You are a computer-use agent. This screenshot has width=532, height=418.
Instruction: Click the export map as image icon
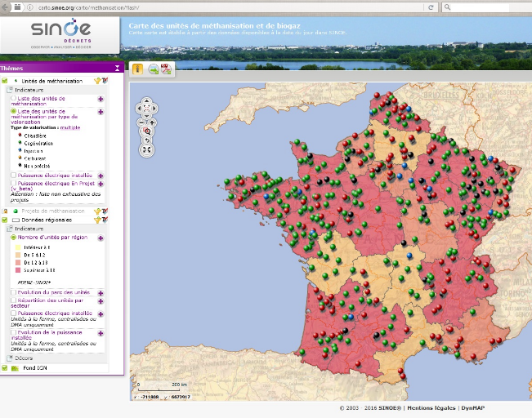click(x=153, y=69)
